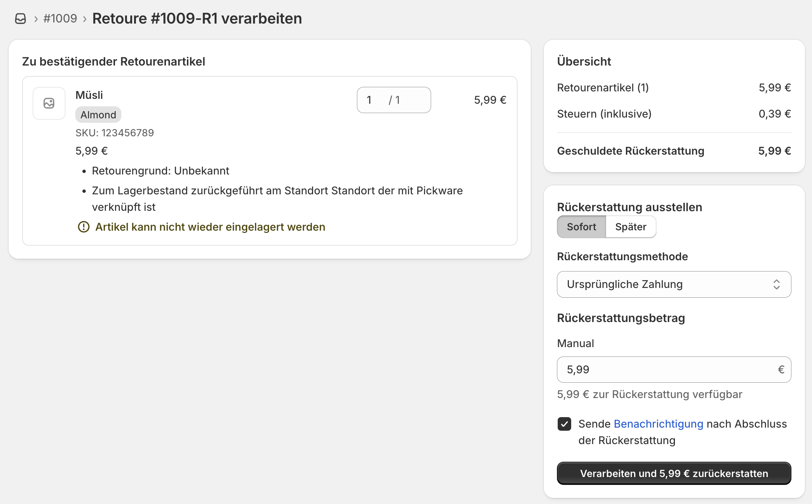
Task: Click the up-down arrows on refund method
Action: 776,285
